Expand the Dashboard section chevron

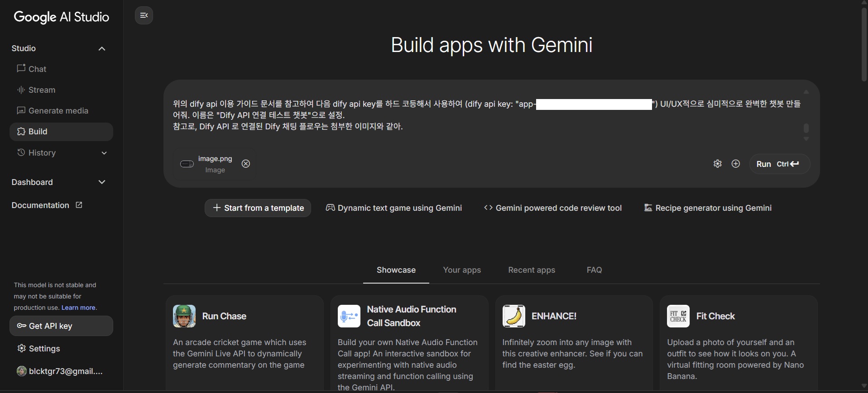[x=102, y=182]
